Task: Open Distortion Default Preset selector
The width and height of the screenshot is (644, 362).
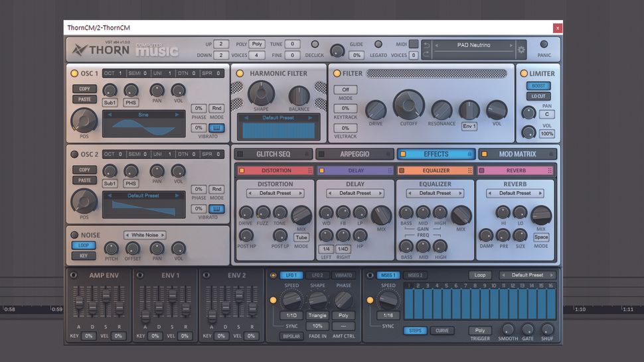Action: (x=275, y=193)
